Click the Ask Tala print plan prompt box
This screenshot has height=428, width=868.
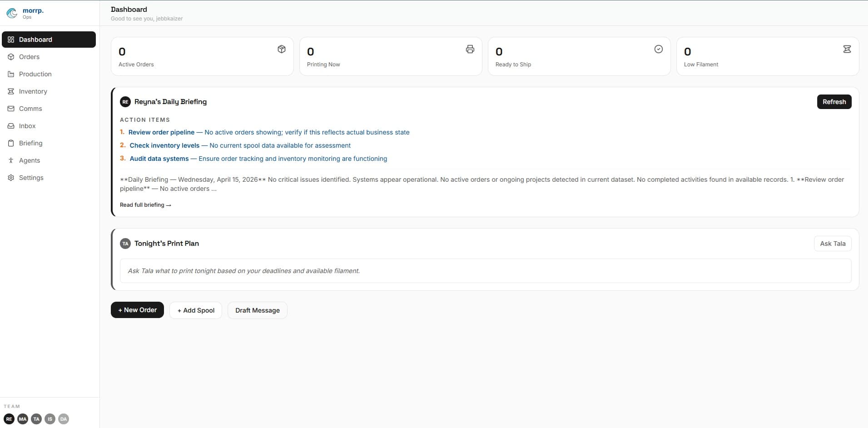click(x=486, y=271)
